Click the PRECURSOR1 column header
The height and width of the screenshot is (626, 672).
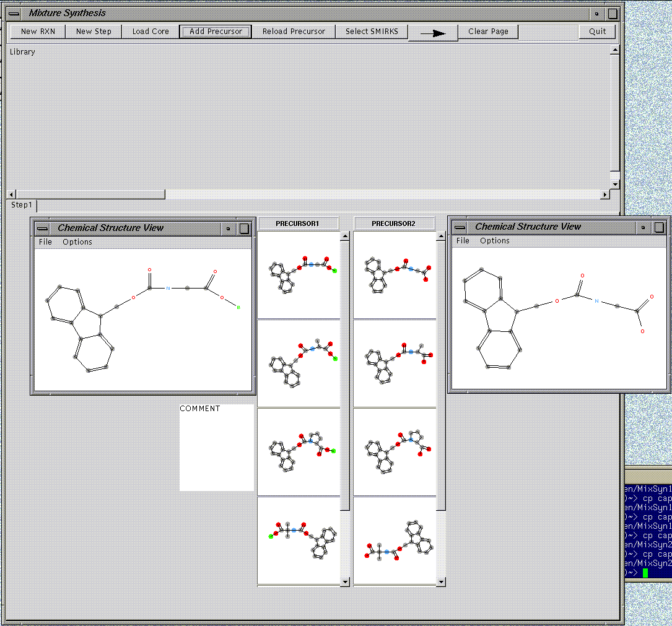297,224
